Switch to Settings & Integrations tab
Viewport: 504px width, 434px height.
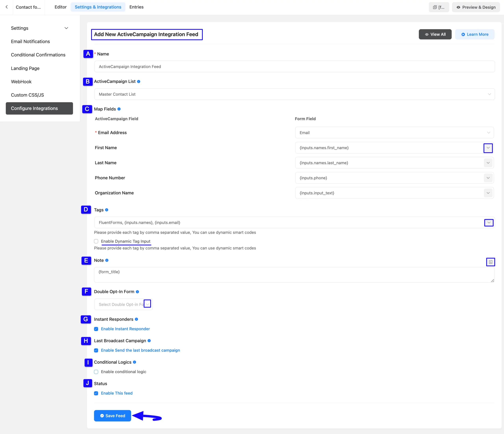98,7
